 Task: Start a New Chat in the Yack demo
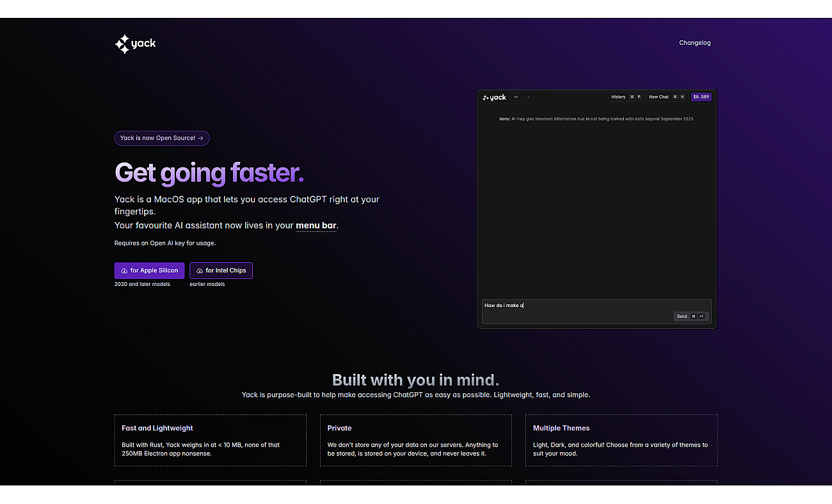point(666,97)
